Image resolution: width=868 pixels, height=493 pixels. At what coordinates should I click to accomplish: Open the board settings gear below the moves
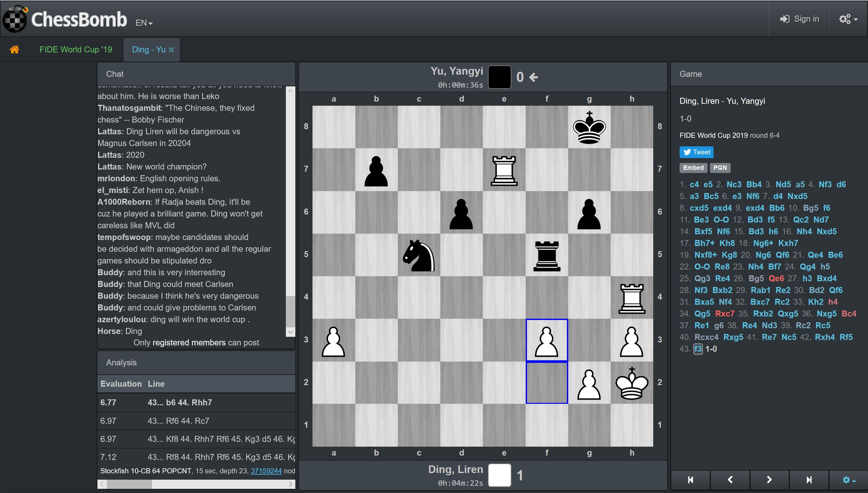click(847, 480)
